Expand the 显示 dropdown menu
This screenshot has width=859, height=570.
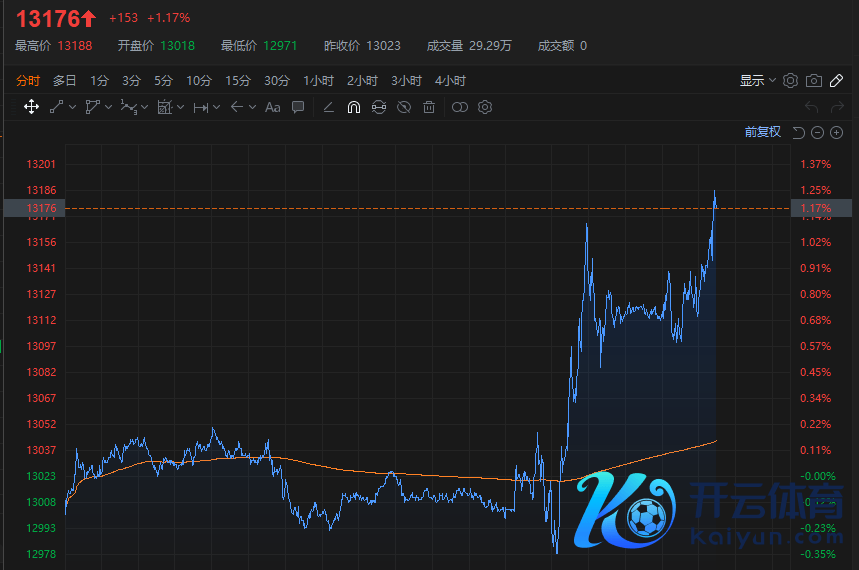click(757, 81)
